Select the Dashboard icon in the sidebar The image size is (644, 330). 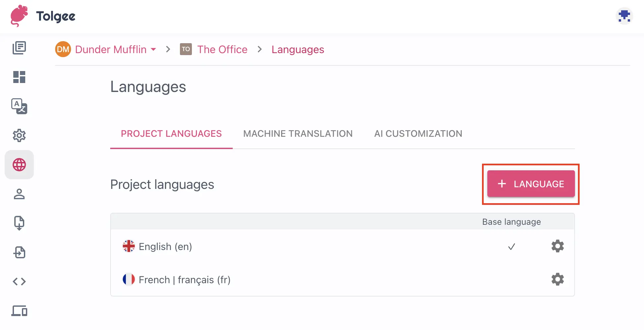click(x=19, y=77)
